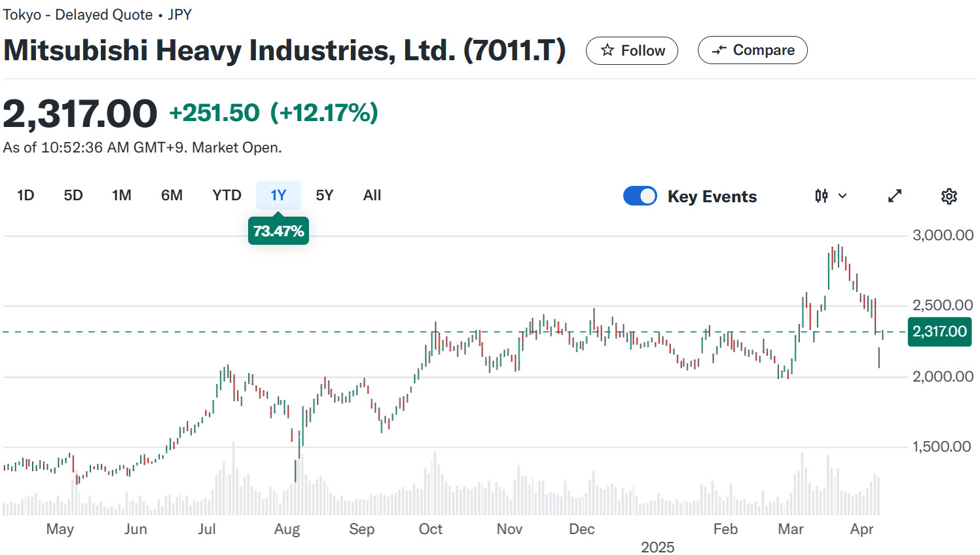Image resolution: width=980 pixels, height=555 pixels.
Task: Select the 5D range tab
Action: point(73,195)
